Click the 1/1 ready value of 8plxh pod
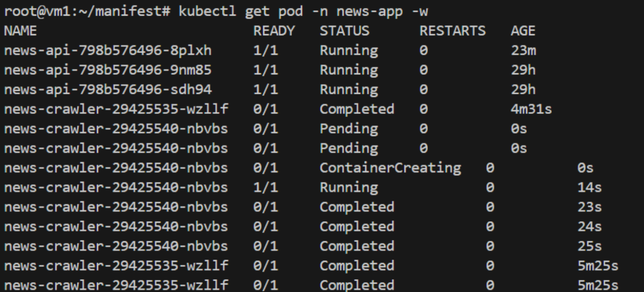The width and height of the screenshot is (644, 292). click(266, 51)
